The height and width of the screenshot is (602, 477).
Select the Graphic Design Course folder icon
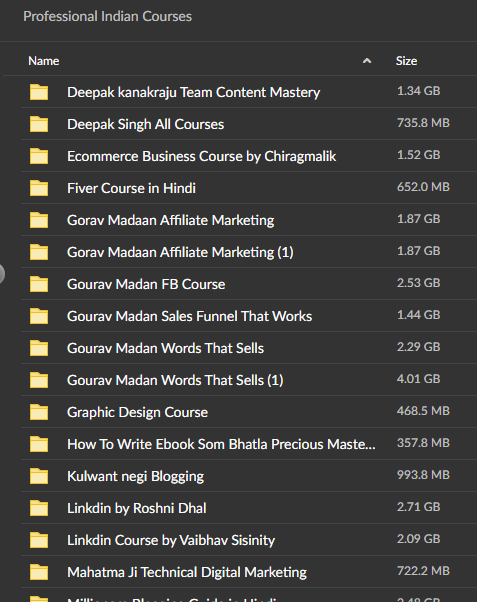click(x=39, y=412)
